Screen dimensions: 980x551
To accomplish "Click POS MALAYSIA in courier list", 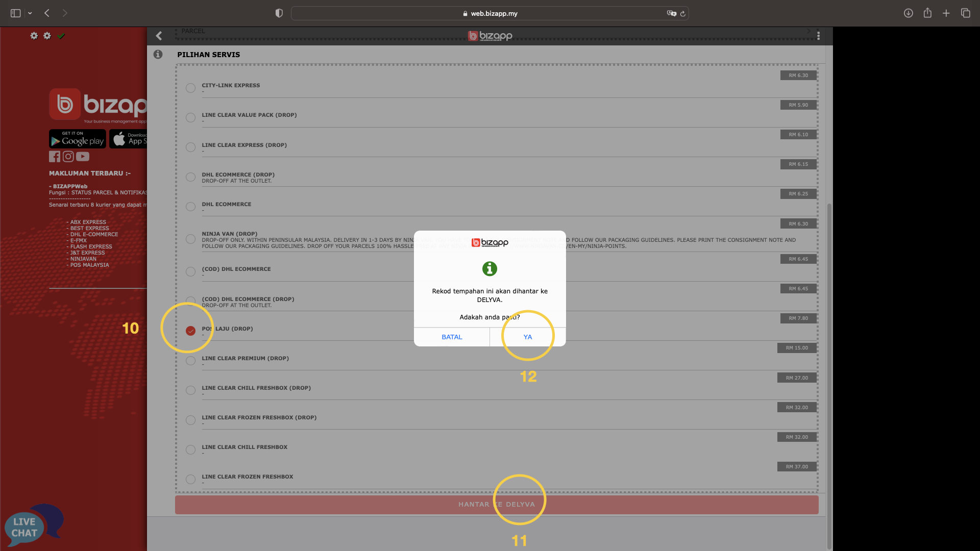I will pyautogui.click(x=89, y=265).
